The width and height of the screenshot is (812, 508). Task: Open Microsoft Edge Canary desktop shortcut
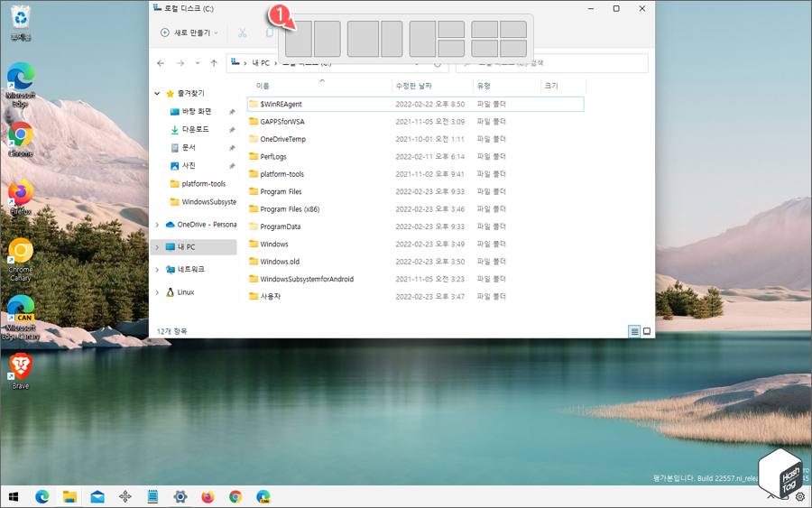click(x=21, y=318)
